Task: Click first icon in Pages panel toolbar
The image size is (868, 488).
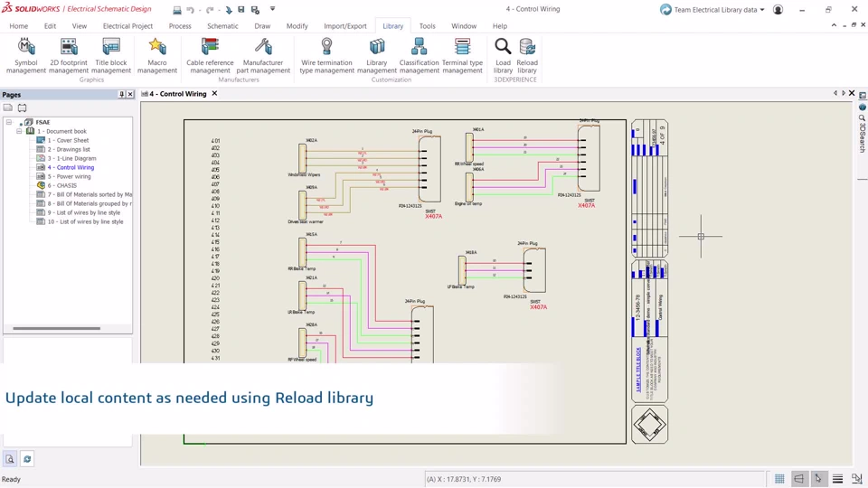Action: tap(8, 108)
